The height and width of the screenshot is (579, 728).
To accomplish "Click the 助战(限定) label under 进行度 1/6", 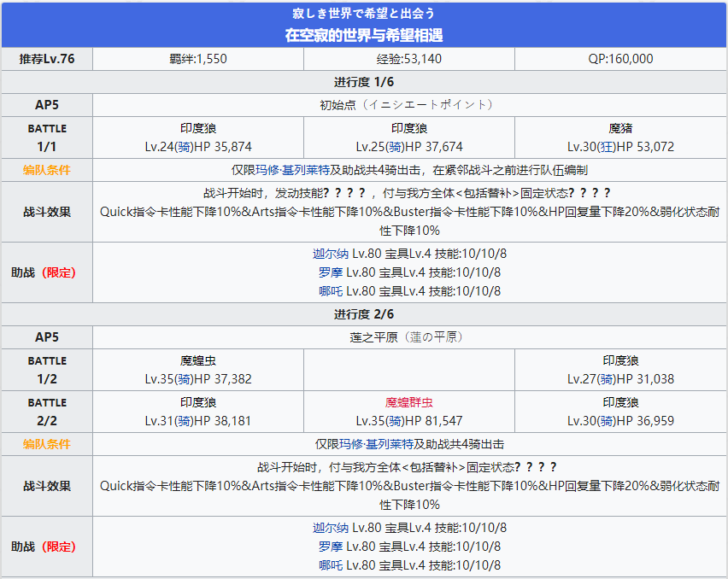I will click(44, 272).
